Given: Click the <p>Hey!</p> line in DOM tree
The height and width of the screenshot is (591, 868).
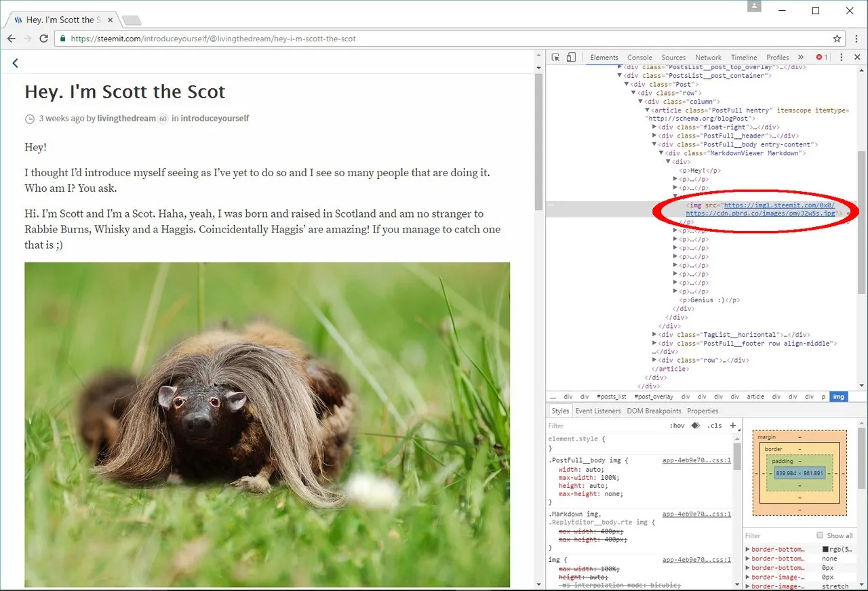Looking at the screenshot, I should 700,171.
